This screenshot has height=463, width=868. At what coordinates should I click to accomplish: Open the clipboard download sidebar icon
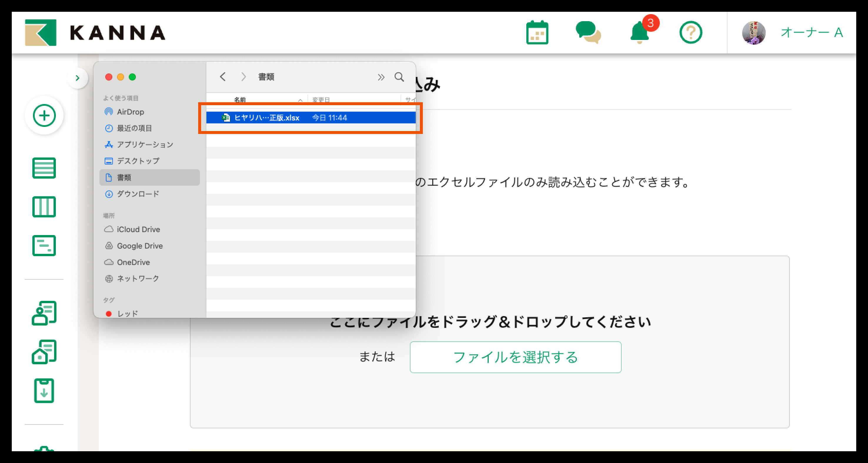click(x=44, y=391)
